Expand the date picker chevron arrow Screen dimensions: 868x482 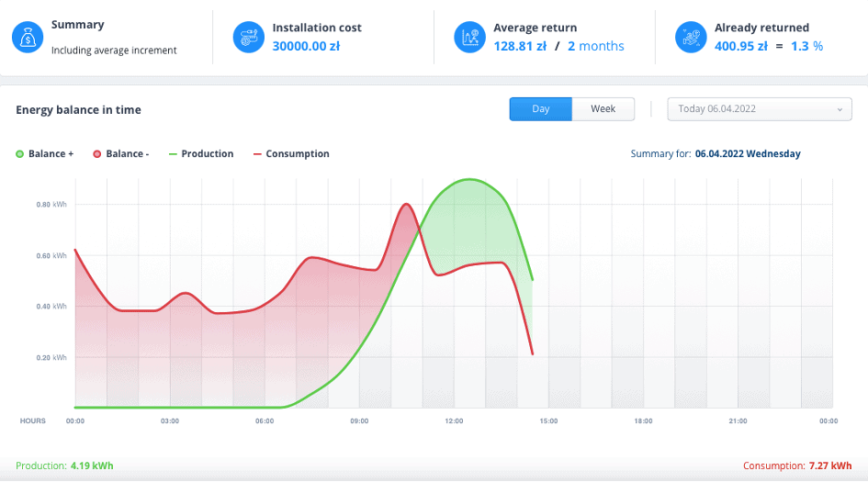[840, 110]
